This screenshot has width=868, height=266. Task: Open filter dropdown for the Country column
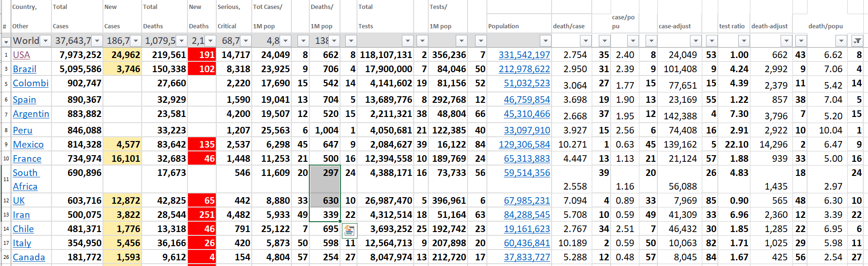[x=46, y=41]
